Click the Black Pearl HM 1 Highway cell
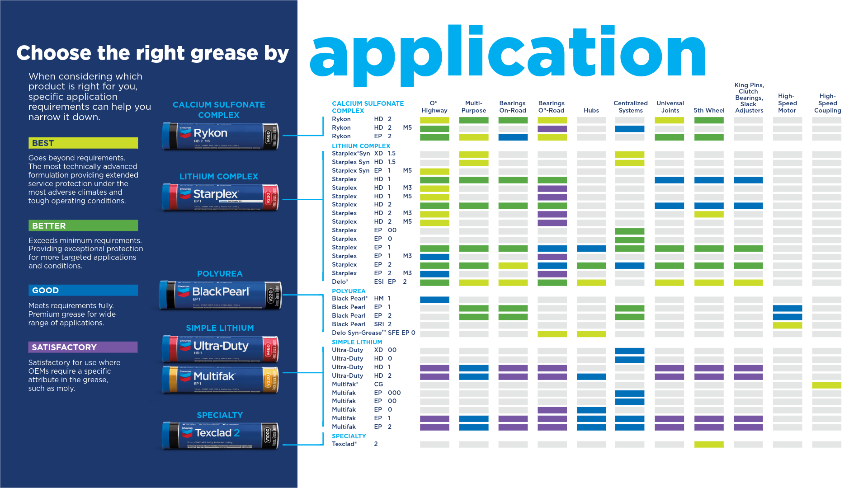 pos(434,300)
